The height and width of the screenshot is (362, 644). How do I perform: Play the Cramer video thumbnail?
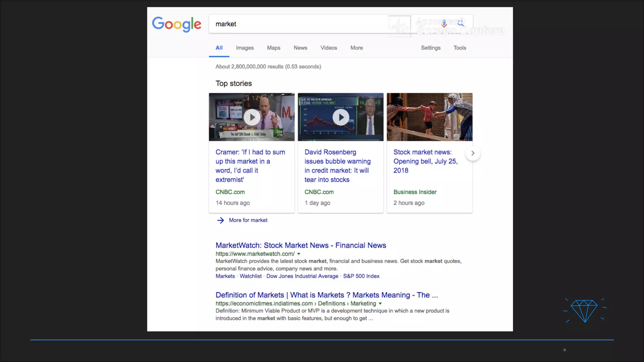[x=252, y=117]
